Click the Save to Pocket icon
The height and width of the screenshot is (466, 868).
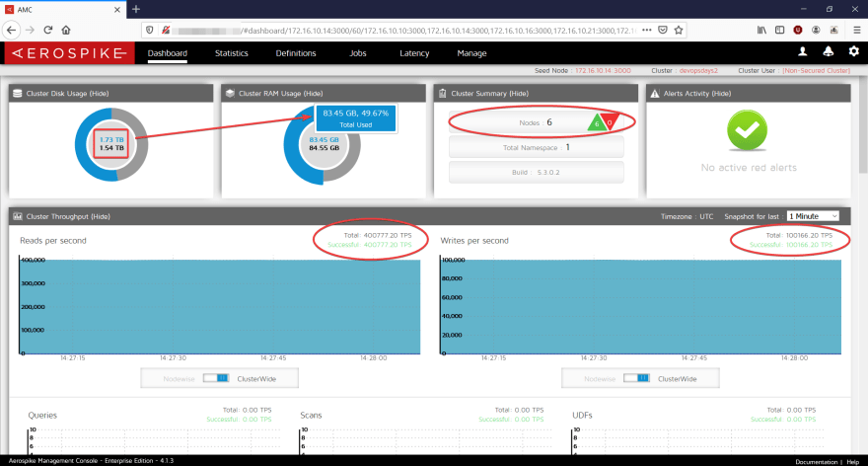tap(663, 30)
